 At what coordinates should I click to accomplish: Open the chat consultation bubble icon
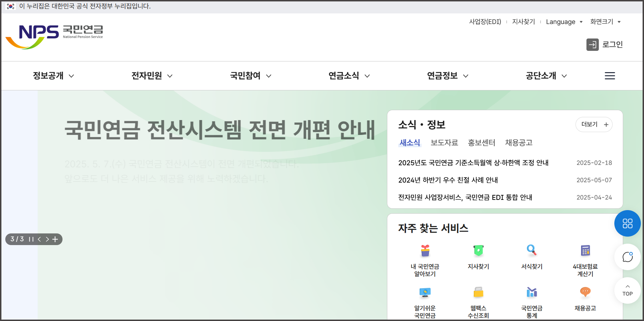(627, 257)
